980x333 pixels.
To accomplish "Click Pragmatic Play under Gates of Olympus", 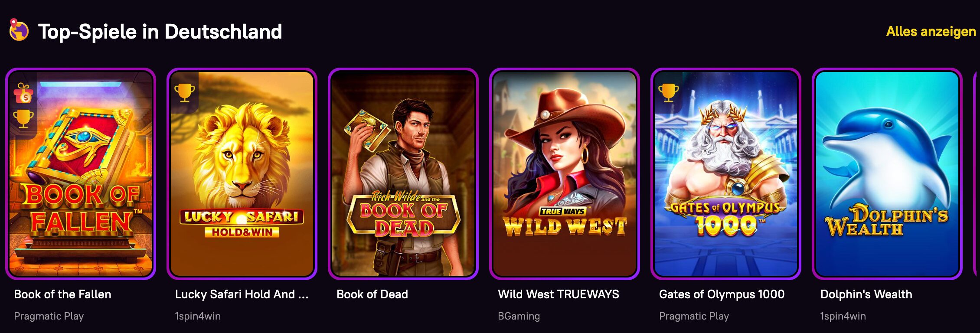I will pos(694,316).
